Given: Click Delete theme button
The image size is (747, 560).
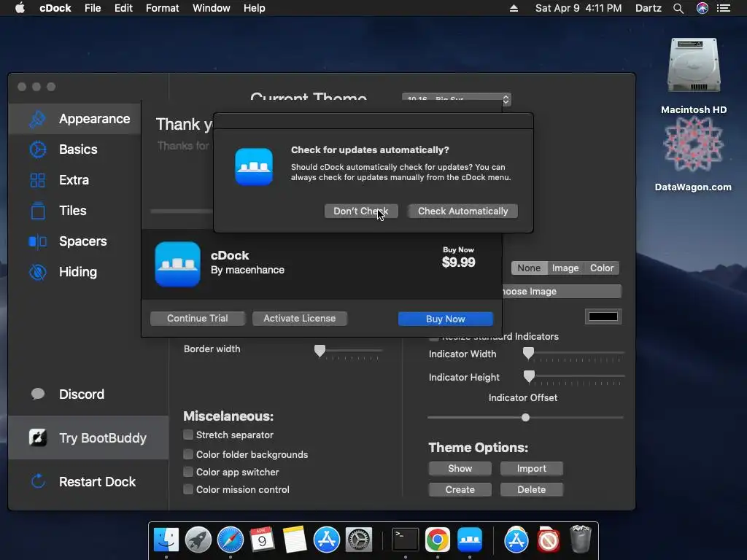Looking at the screenshot, I should 531,489.
